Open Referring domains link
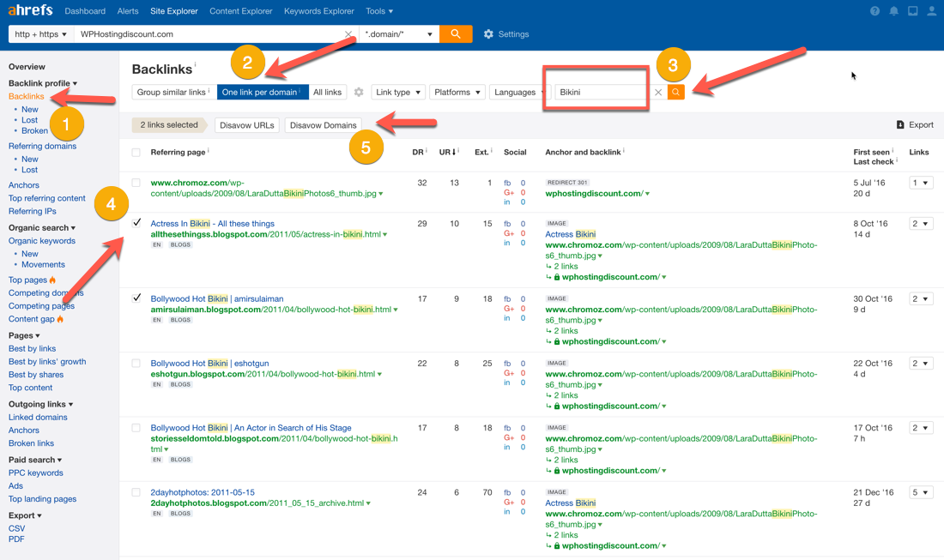Viewport: 944px width, 560px height. click(x=42, y=146)
